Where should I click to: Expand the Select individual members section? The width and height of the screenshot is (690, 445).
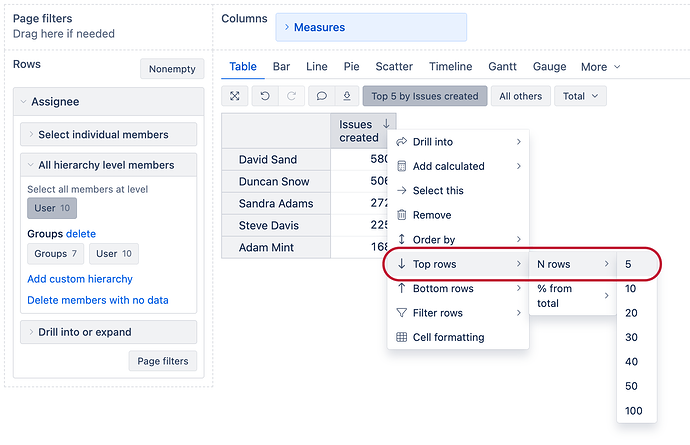[108, 135]
